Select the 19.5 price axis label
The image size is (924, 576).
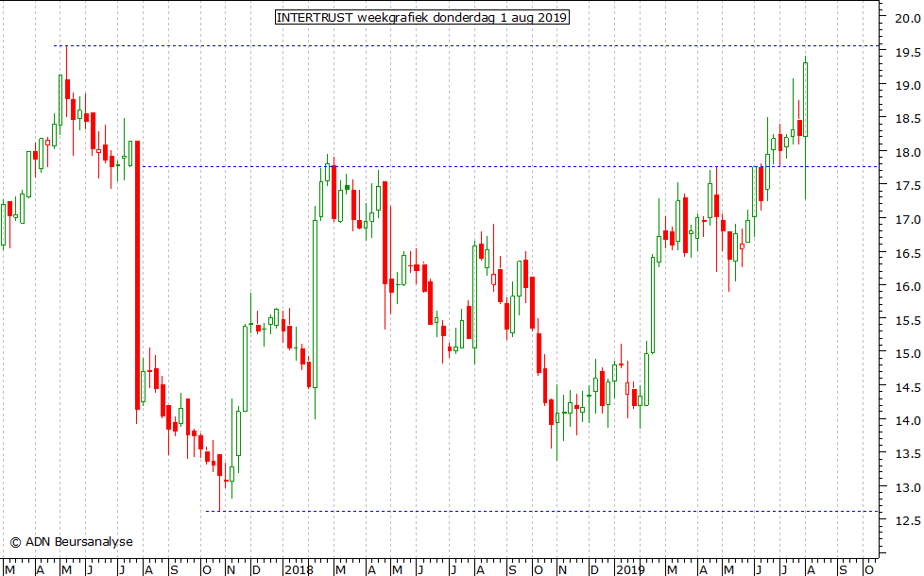pyautogui.click(x=907, y=53)
